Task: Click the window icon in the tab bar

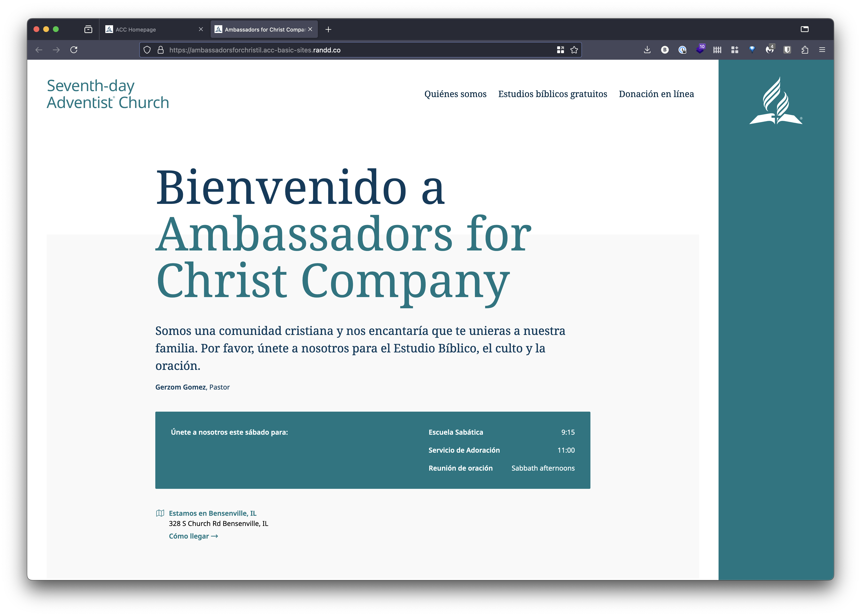Action: coord(805,29)
